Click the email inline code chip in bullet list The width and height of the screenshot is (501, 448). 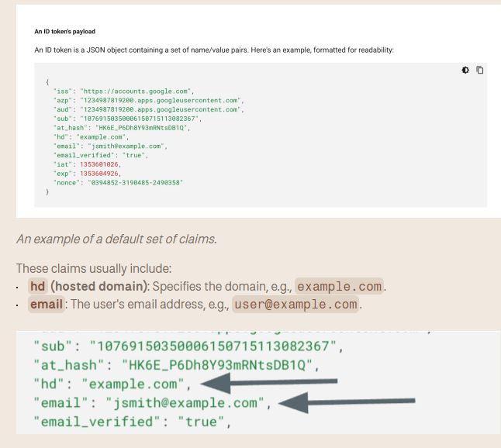pyautogui.click(x=46, y=304)
